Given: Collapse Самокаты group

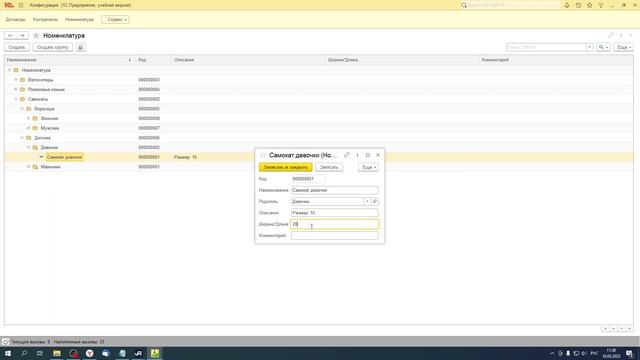Looking at the screenshot, I should 16,99.
